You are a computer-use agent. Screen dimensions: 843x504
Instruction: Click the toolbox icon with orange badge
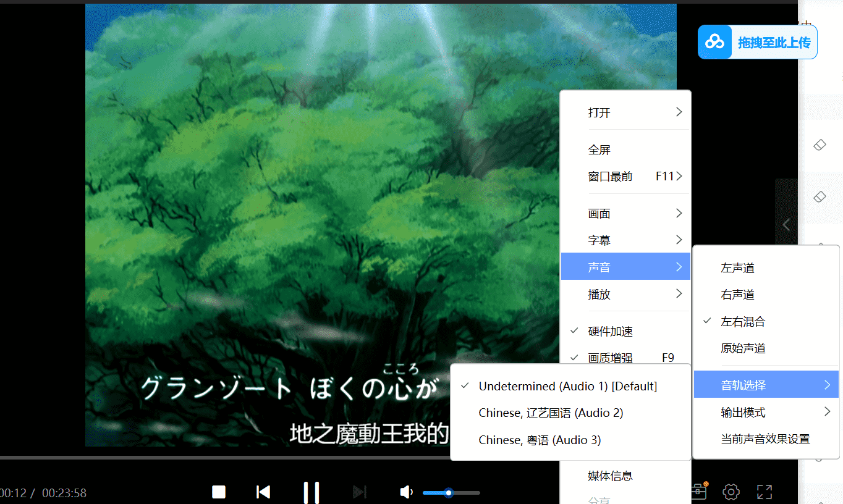[x=698, y=491]
